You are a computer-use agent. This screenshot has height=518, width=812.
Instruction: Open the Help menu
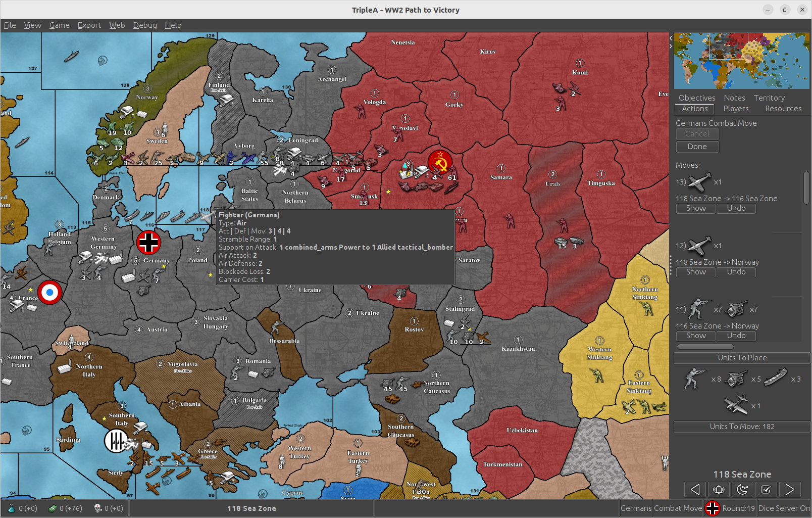tap(173, 25)
